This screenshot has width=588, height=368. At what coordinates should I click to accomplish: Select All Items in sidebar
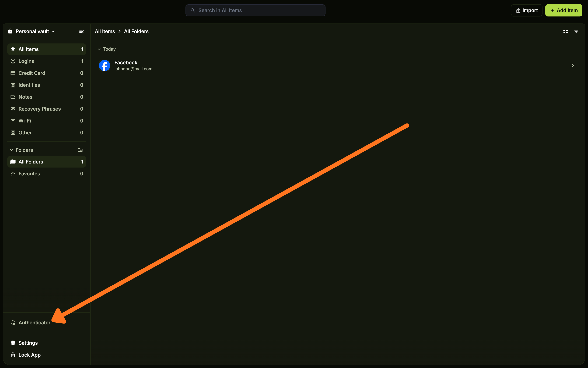coord(47,49)
